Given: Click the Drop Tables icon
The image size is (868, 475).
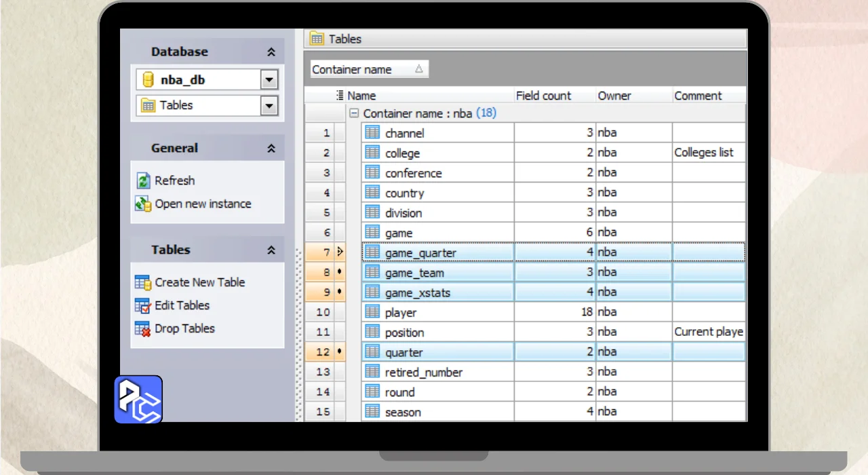Looking at the screenshot, I should pos(143,328).
